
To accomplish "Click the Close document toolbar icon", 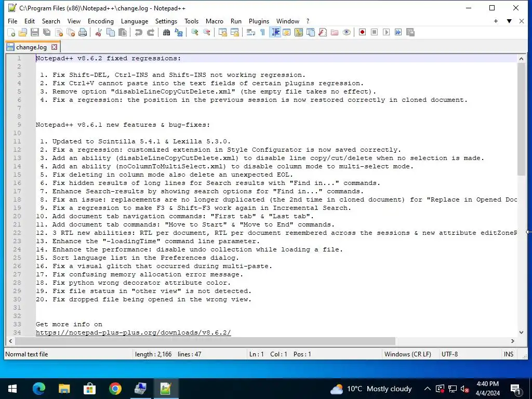I will (59, 32).
